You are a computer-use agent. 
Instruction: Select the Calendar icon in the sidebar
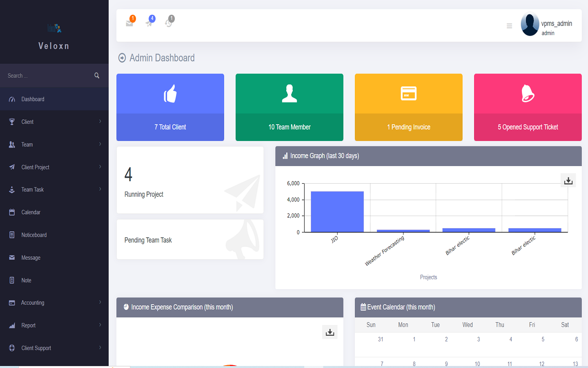[x=12, y=212]
